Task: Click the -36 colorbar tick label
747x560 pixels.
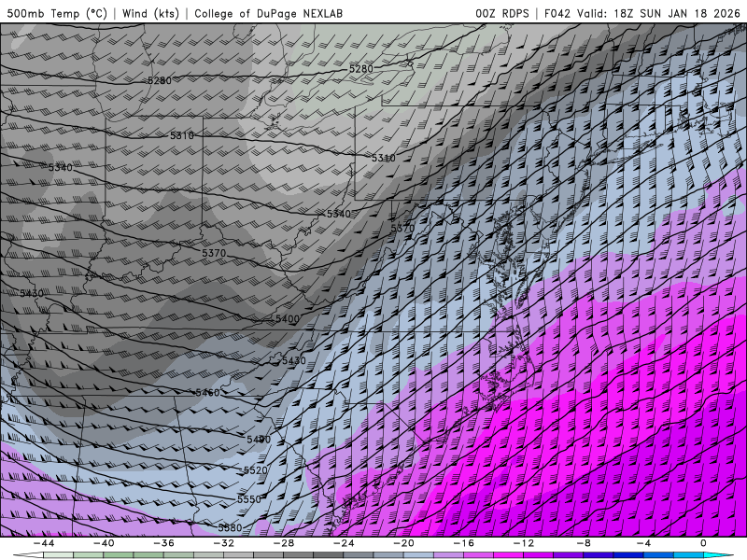Action: [164, 543]
